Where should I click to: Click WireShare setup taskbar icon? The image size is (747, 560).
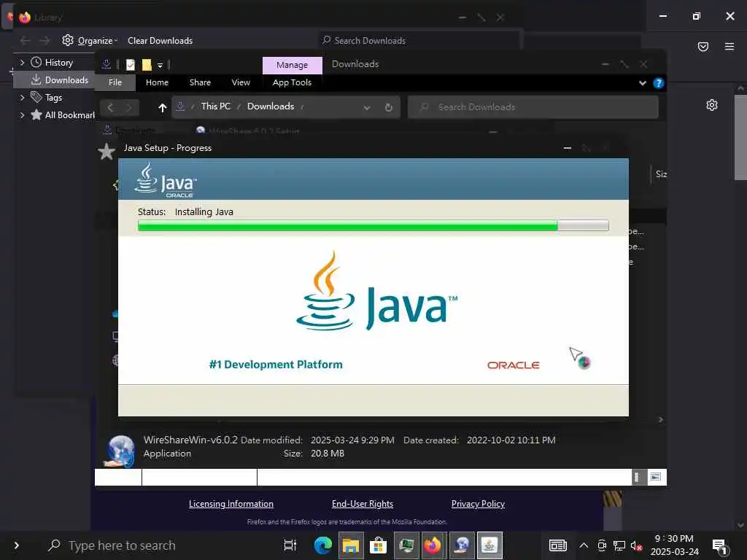462,545
